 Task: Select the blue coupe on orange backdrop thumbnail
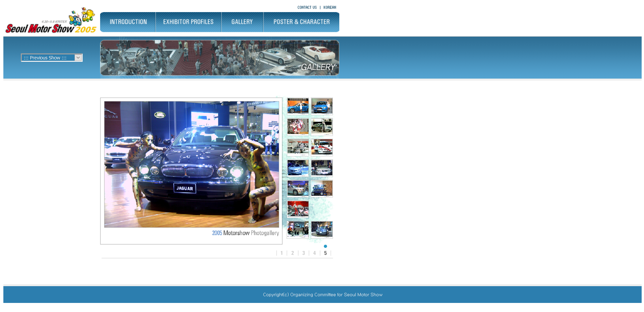pyautogui.click(x=298, y=106)
